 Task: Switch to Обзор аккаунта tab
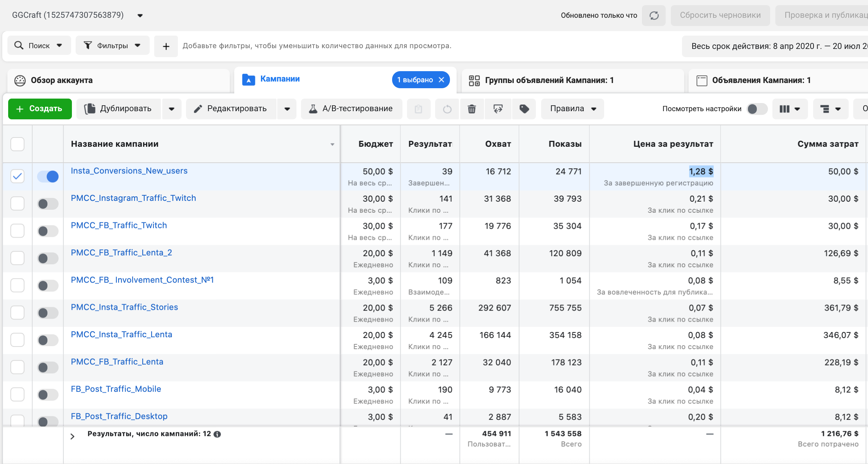(x=119, y=80)
